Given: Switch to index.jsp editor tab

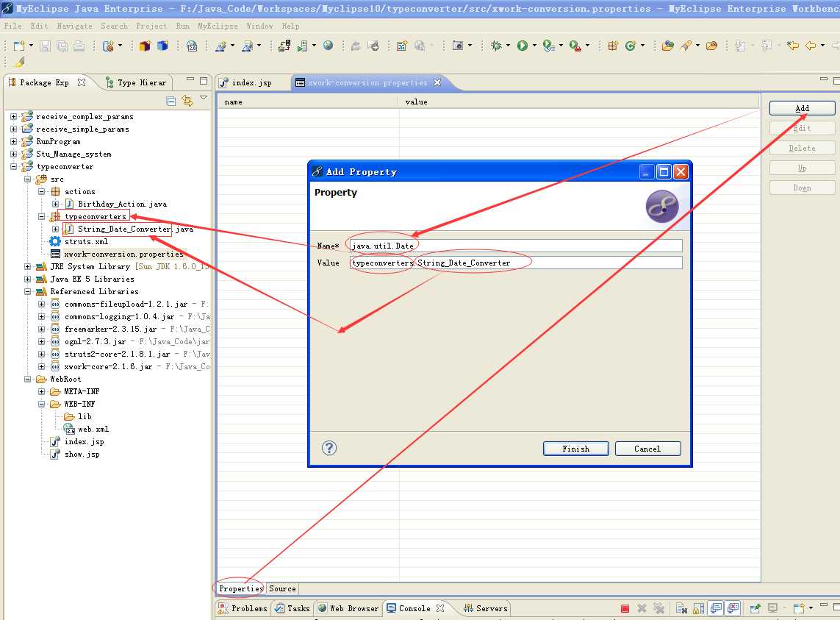Looking at the screenshot, I should [x=252, y=82].
